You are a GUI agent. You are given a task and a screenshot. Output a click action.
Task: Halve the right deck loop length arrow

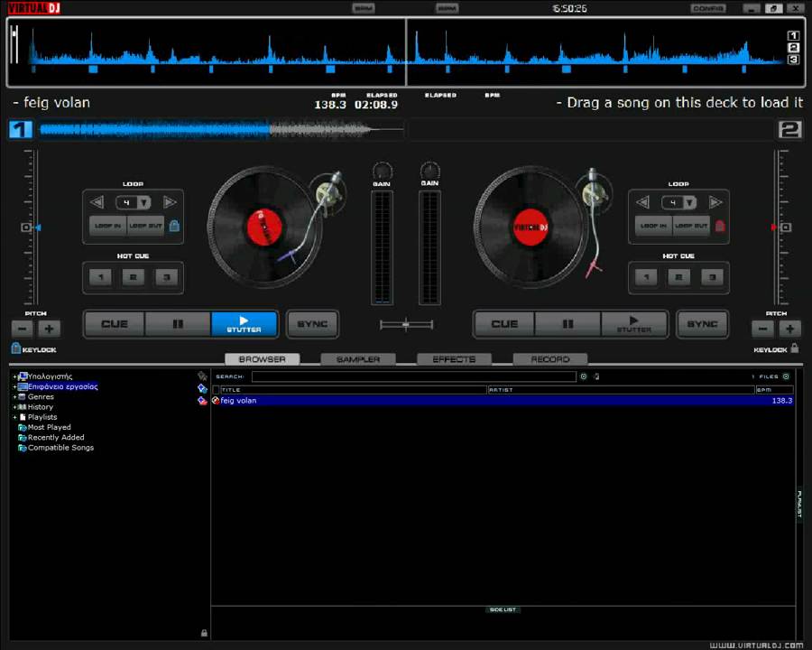[642, 201]
